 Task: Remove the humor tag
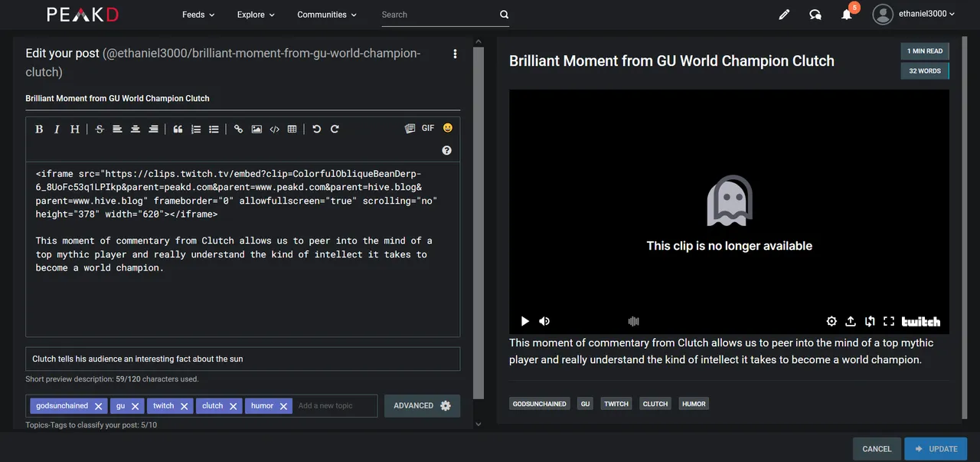click(283, 406)
